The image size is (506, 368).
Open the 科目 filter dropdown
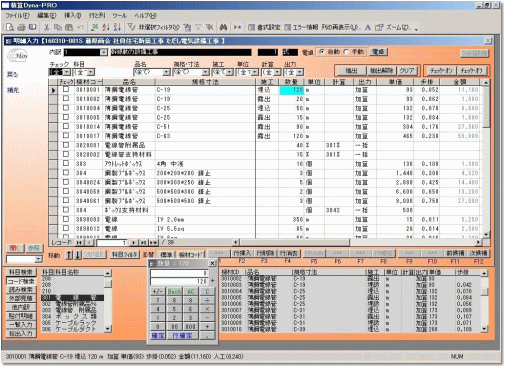pos(91,72)
